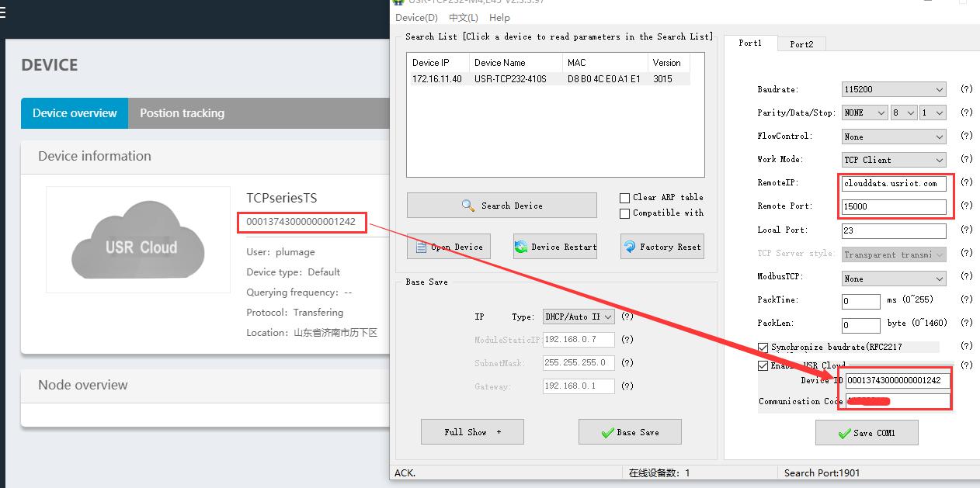Click the Device IP column header

tap(439, 63)
